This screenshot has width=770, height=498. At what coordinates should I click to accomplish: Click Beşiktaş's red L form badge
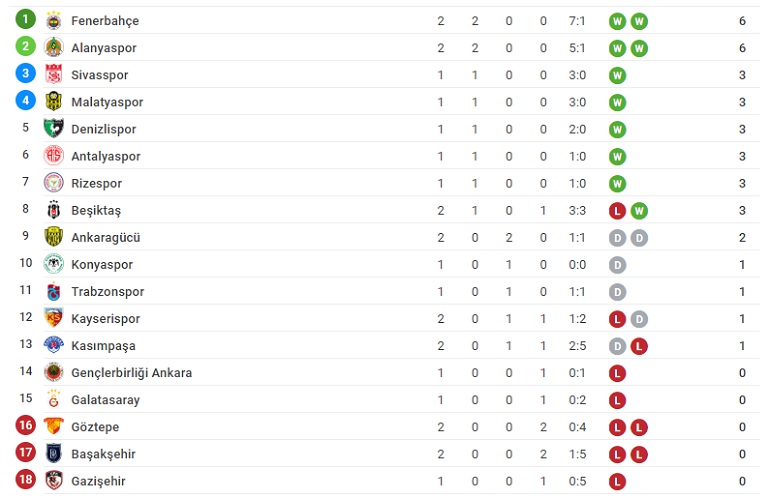coord(617,211)
